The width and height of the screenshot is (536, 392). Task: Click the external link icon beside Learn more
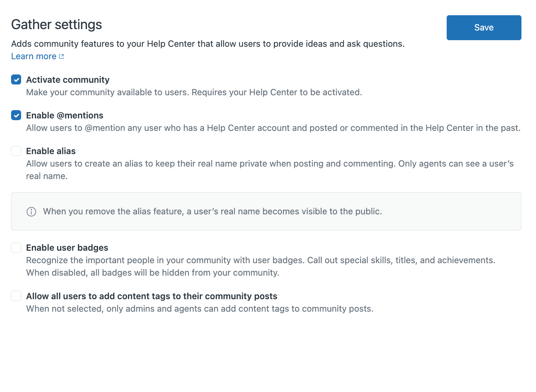coord(62,56)
